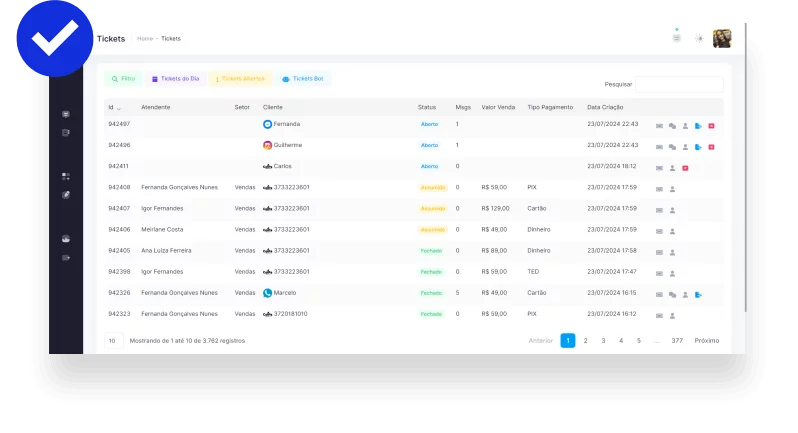Open chat bubbles icon for ticket 942326

pos(672,295)
